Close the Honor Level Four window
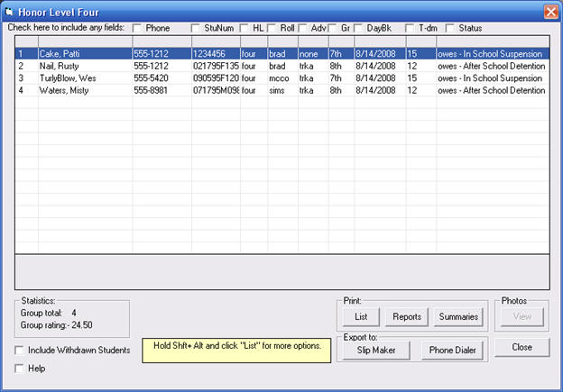This screenshot has height=392, width=563. point(550,12)
